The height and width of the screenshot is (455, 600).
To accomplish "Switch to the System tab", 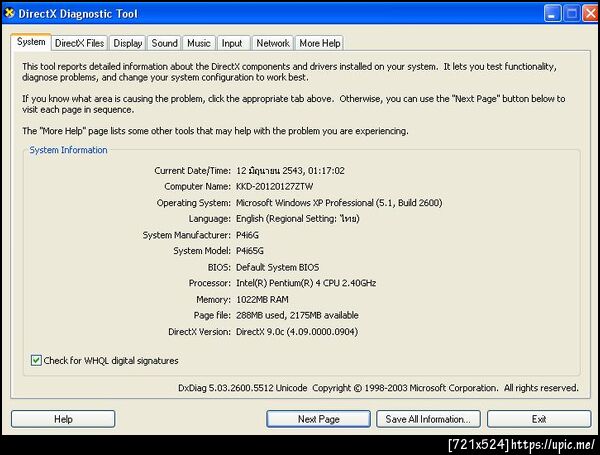I will click(31, 42).
